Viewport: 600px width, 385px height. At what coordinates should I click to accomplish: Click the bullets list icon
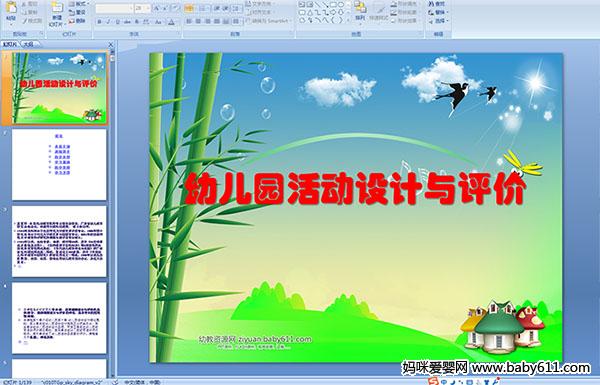189,8
